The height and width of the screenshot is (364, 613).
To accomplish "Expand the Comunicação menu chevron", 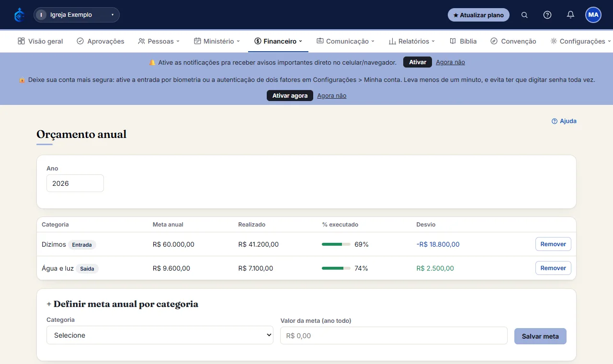I will pos(373,41).
